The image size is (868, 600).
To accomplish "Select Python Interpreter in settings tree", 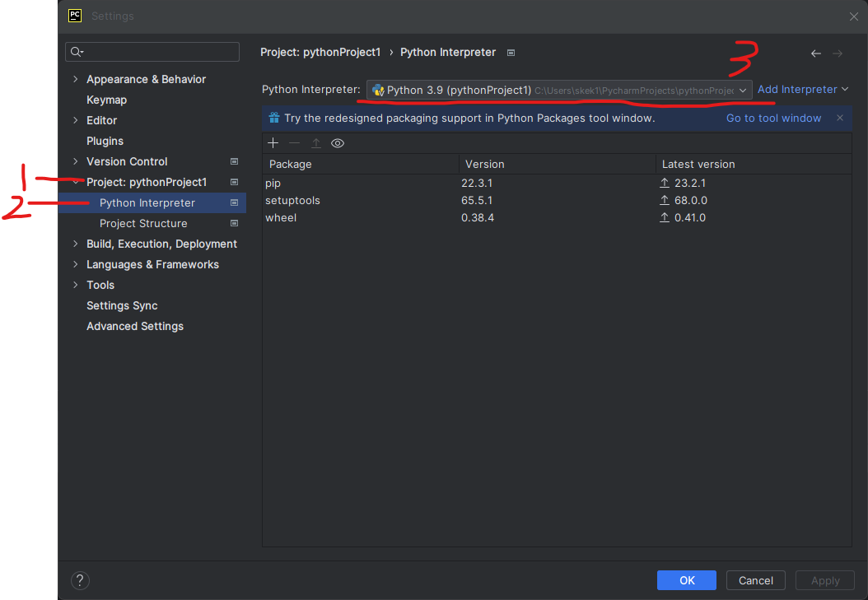I will tap(152, 203).
